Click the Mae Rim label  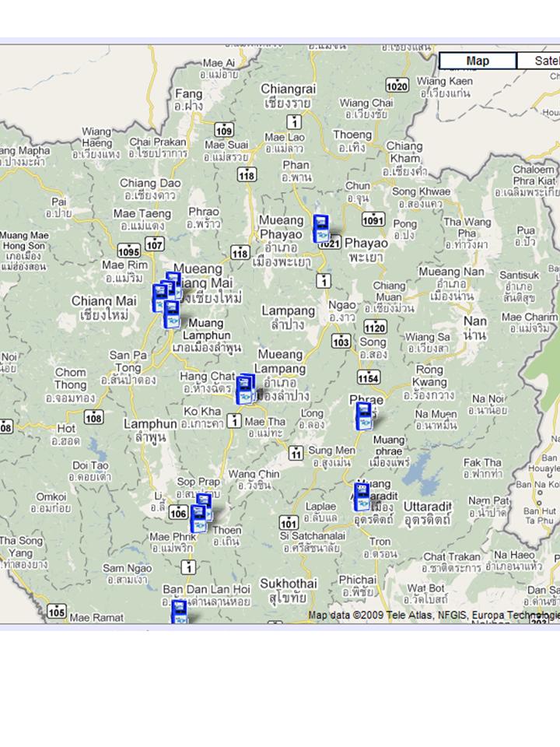[x=124, y=271]
